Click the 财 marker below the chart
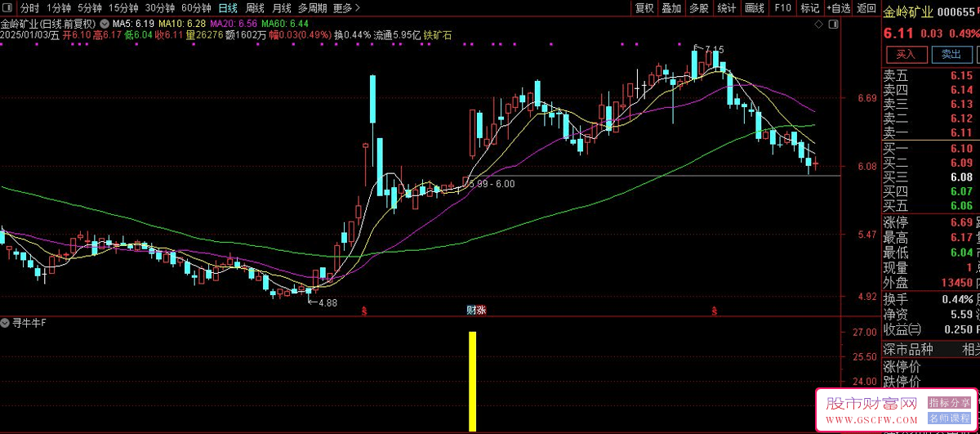The image size is (980, 434). click(x=471, y=310)
